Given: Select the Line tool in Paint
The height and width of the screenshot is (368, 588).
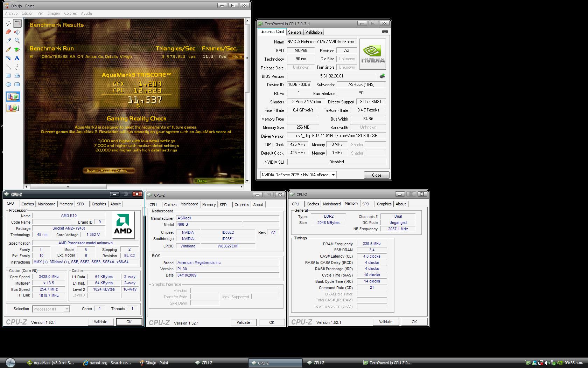Looking at the screenshot, I should [8, 67].
